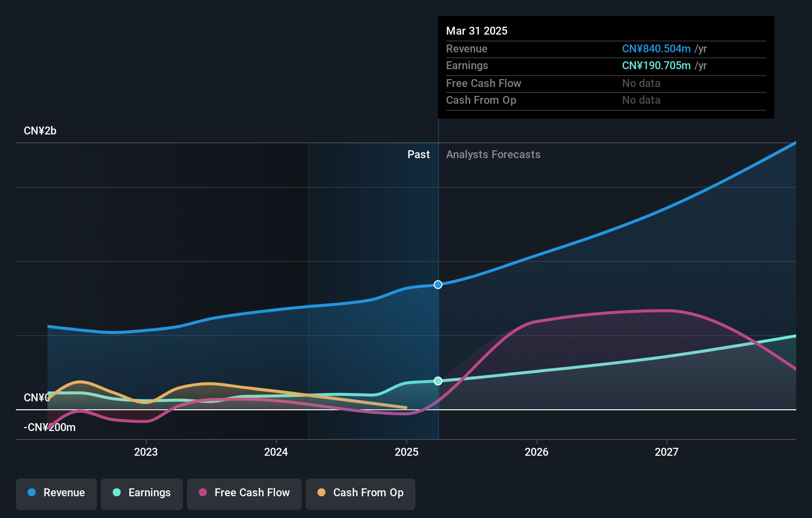Click the Analysts Forecasts label

tap(493, 155)
